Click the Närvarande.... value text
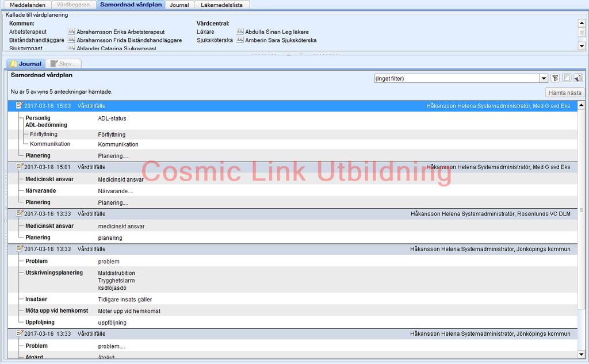Viewport: 589px width, 364px height. (116, 191)
